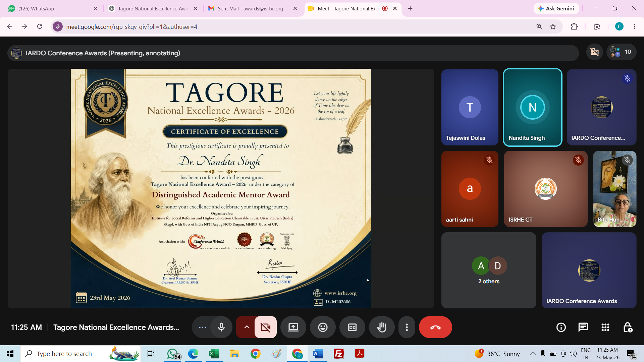Close the WhatsApp tab

[x=96, y=8]
